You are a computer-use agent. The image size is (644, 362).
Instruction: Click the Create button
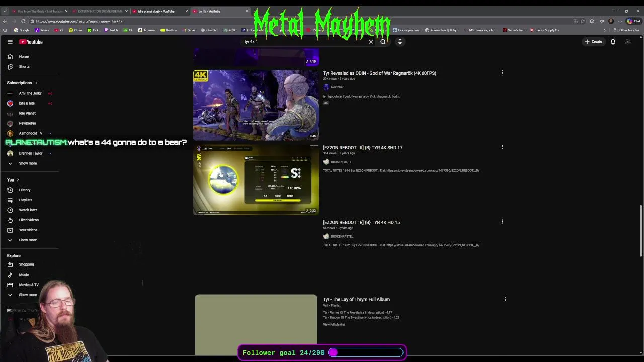coord(594,42)
